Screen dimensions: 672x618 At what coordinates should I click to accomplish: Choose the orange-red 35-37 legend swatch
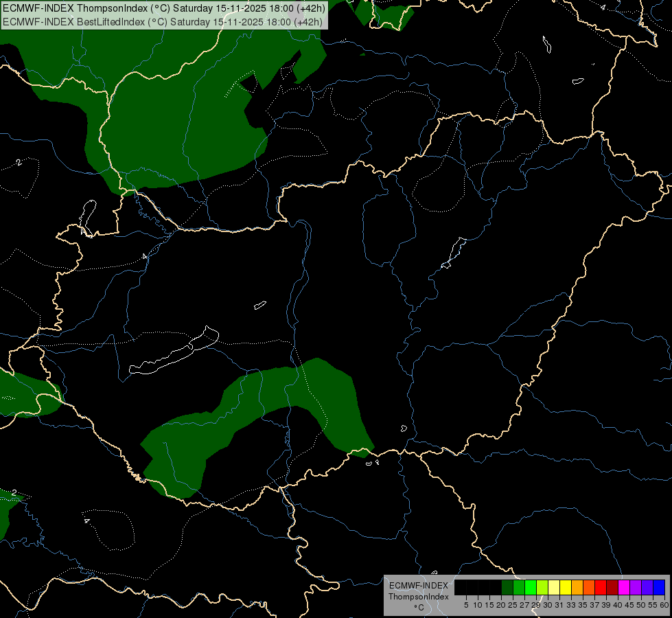point(589,587)
